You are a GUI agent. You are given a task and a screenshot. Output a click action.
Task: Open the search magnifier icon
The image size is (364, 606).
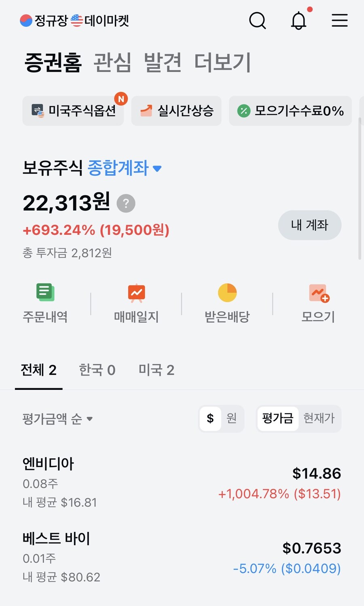[257, 20]
